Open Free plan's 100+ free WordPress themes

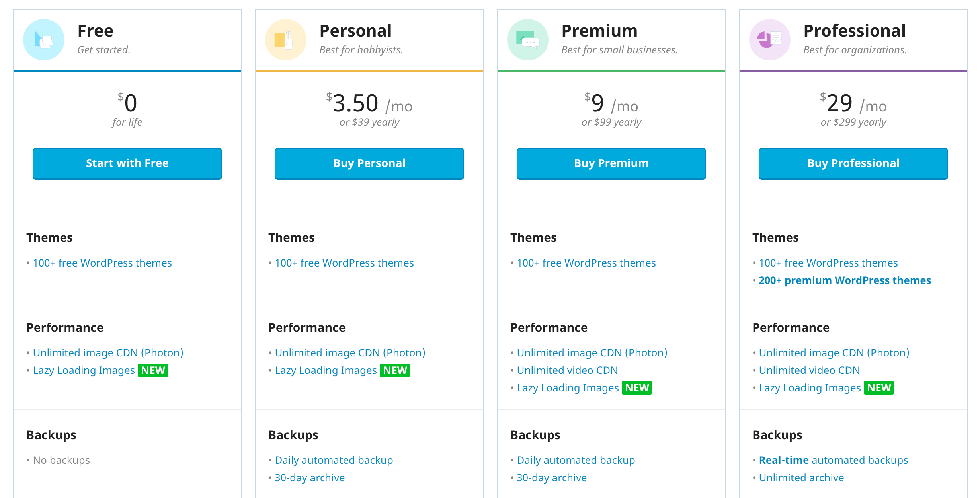(102, 263)
